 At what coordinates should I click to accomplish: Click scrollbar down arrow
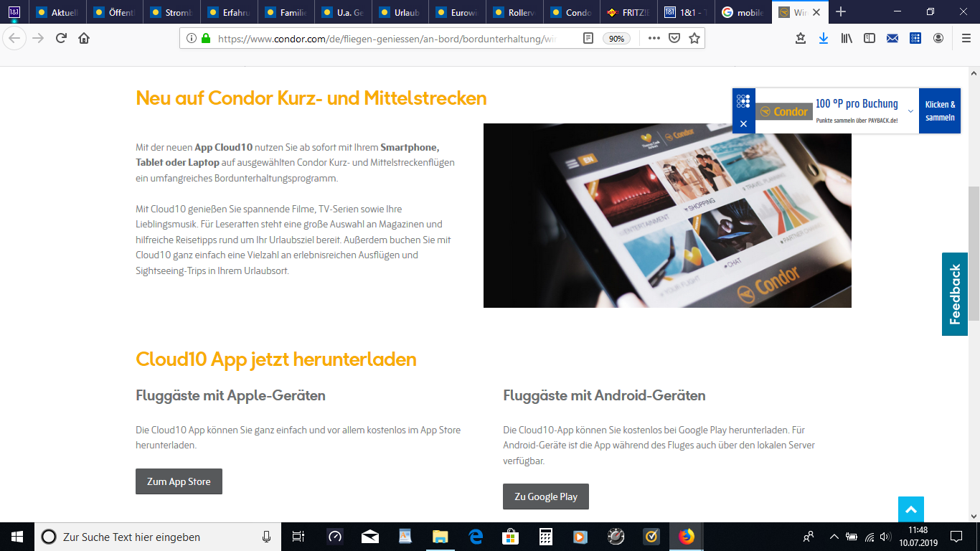click(x=974, y=516)
